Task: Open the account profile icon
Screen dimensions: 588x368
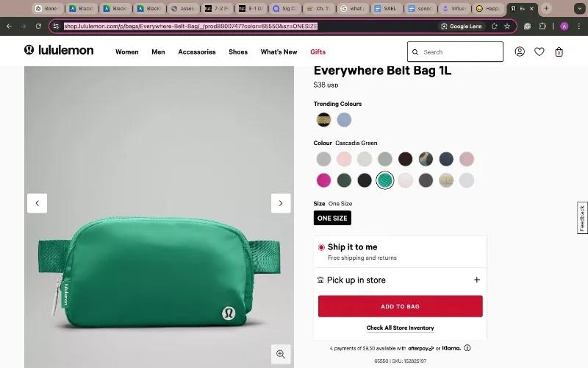Action: (x=520, y=52)
